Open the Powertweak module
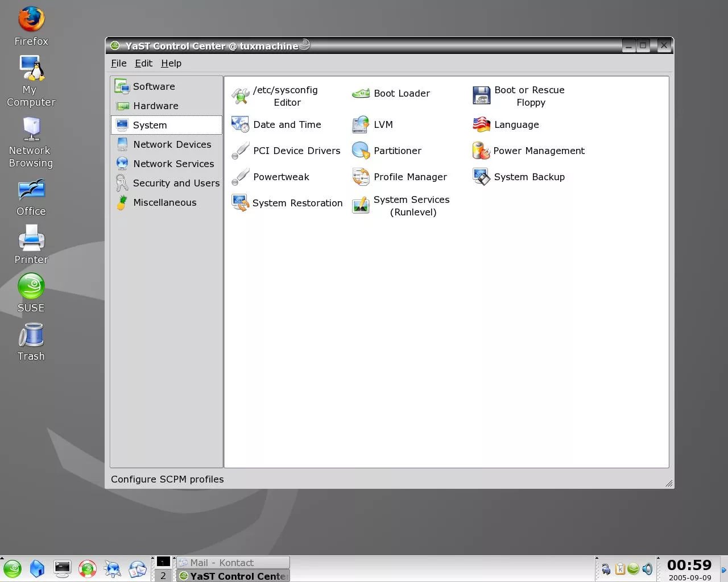This screenshot has height=582, width=728. pos(270,177)
